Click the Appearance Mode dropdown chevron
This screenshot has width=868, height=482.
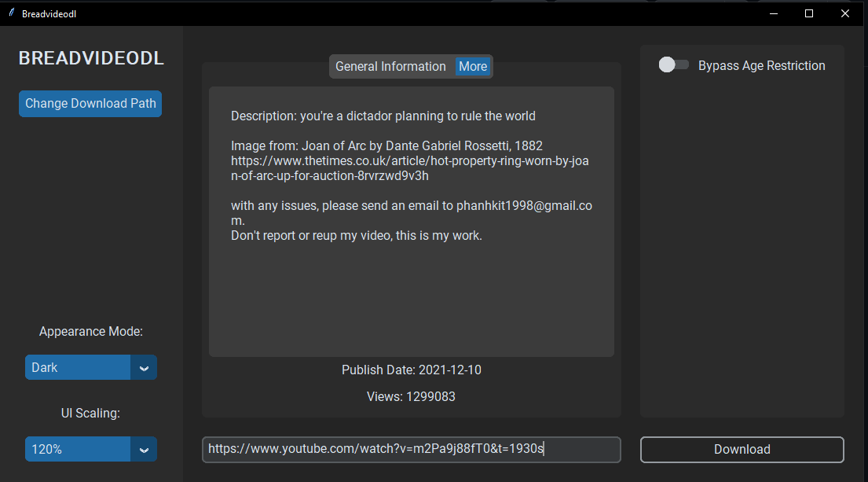tap(144, 367)
